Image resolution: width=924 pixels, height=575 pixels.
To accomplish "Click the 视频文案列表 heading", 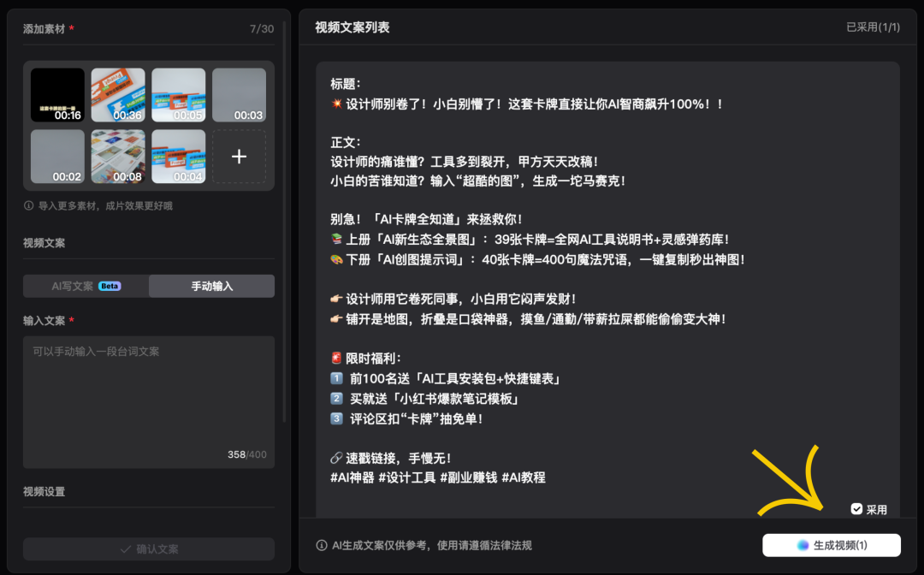I will click(352, 27).
